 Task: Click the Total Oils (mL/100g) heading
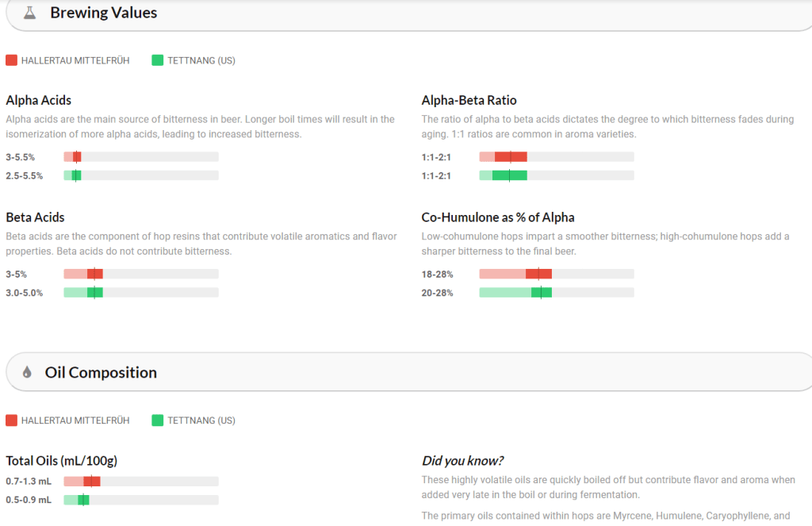[x=62, y=461]
